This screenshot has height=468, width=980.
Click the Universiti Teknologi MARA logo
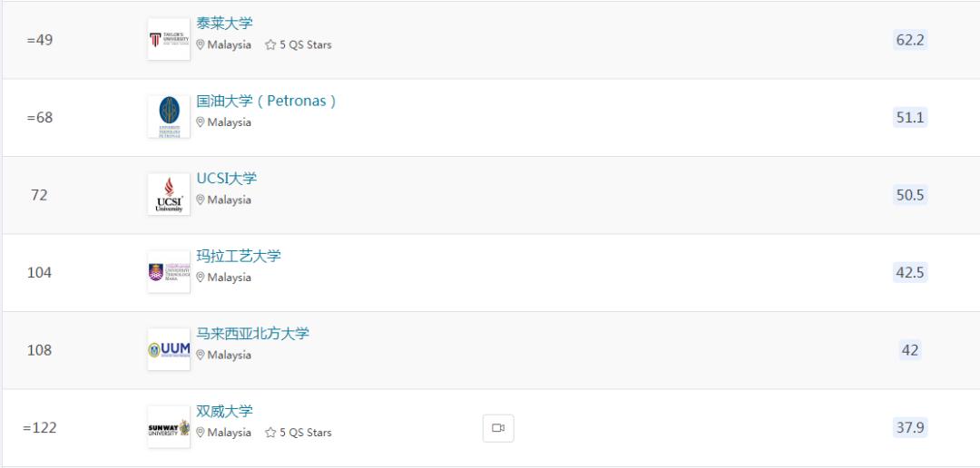pyautogui.click(x=169, y=272)
